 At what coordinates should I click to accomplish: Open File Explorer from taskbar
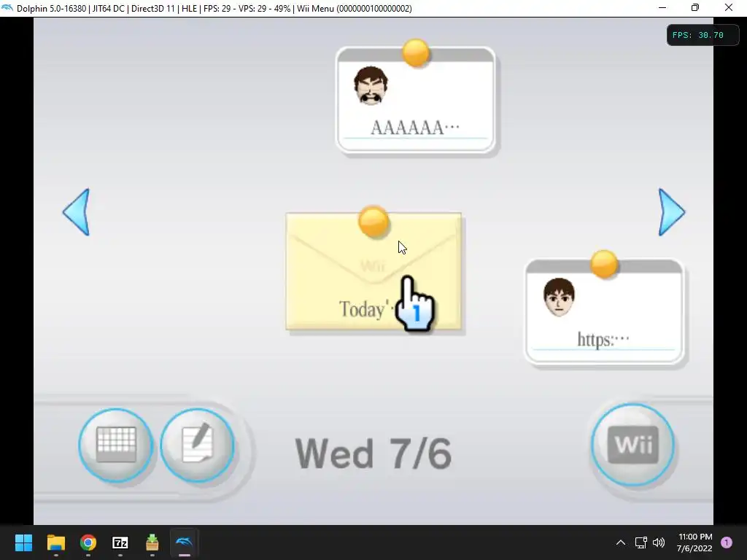pos(55,542)
